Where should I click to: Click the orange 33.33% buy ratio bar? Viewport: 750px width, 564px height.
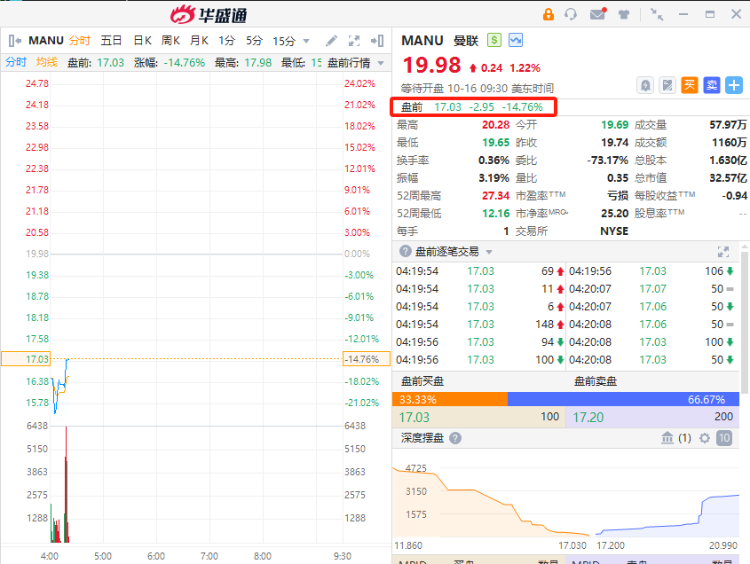(450, 399)
